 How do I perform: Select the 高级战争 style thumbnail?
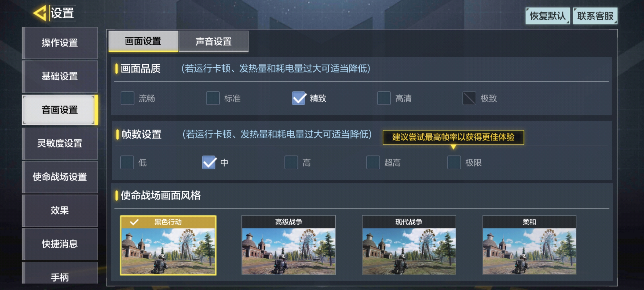coord(288,245)
